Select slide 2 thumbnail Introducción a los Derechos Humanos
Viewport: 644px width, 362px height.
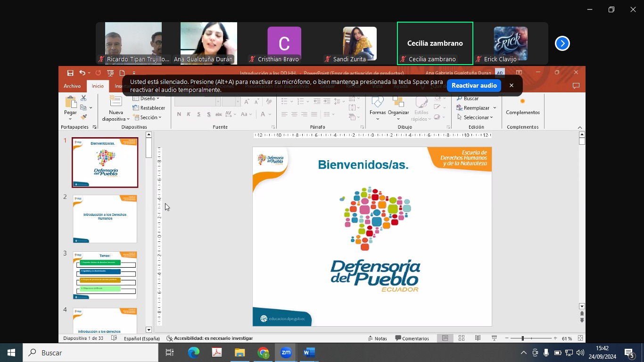point(105,219)
